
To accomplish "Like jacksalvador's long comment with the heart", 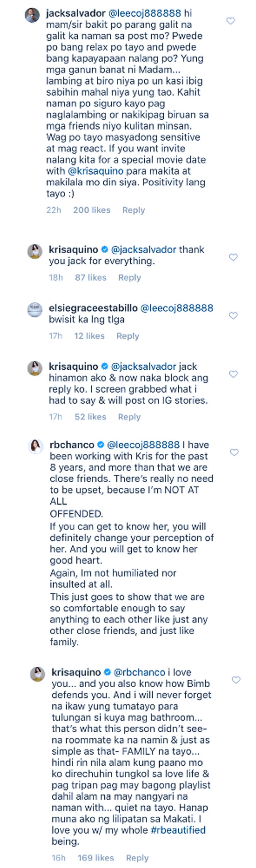I will point(230,21).
